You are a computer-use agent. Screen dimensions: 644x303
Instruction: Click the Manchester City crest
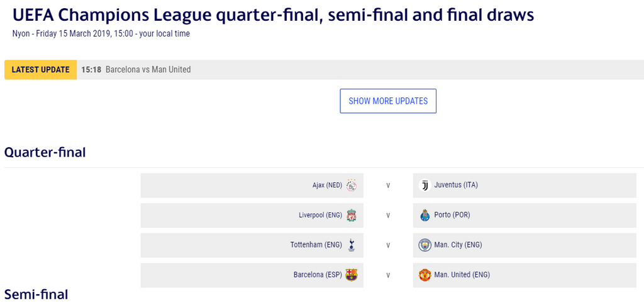tap(425, 245)
